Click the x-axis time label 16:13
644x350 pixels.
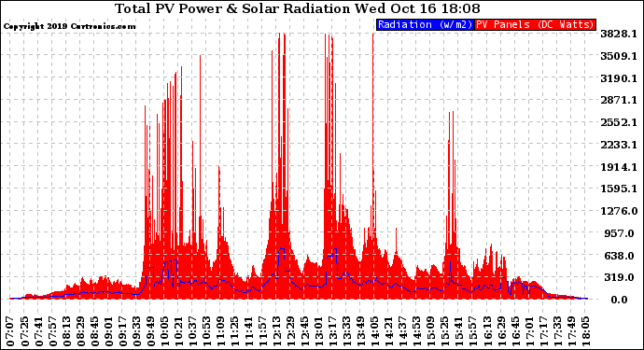pyautogui.click(x=486, y=331)
